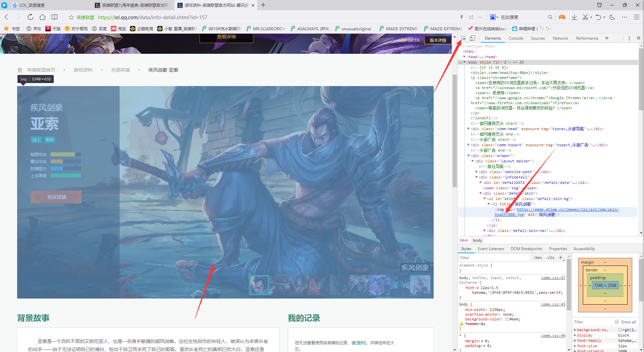The image size is (644, 352).
Task: Check the Show all computed styles checkbox
Action: pyautogui.click(x=617, y=322)
